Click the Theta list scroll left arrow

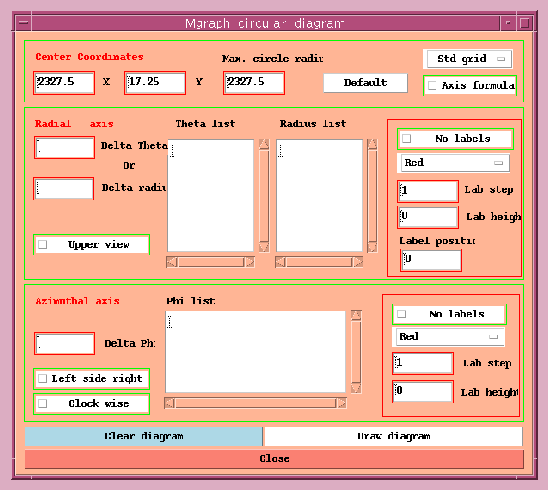(172, 262)
